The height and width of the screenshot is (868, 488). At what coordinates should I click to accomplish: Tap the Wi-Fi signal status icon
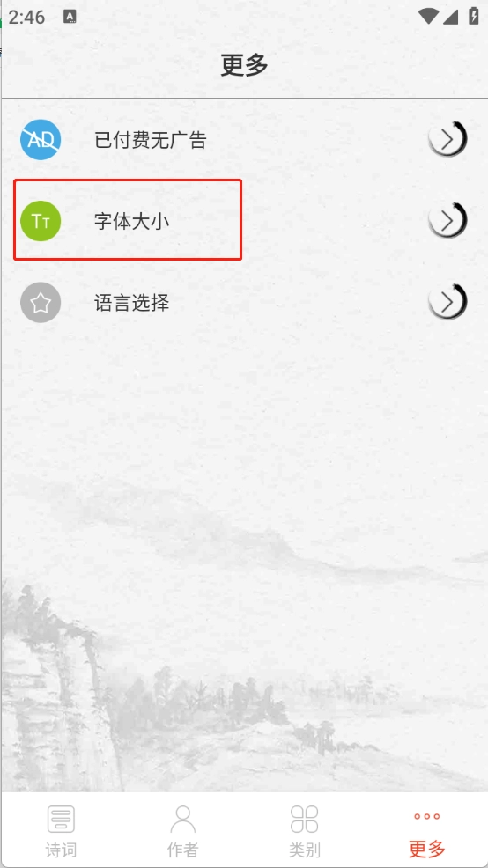(428, 17)
